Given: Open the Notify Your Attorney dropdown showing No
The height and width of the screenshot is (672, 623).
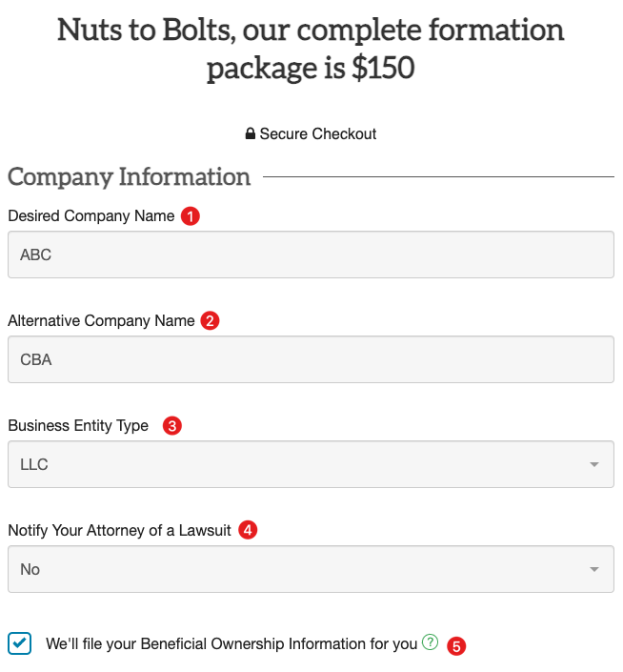Looking at the screenshot, I should (x=311, y=569).
